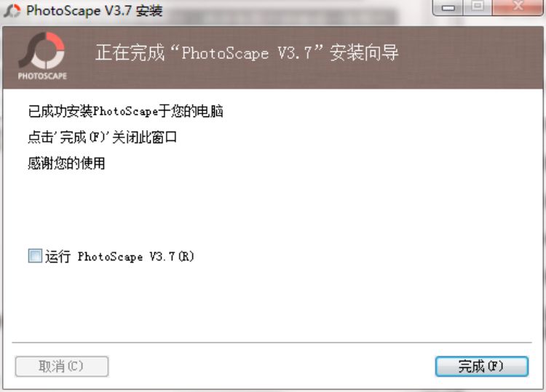Screen dimensions: 546x392
Task: Click the line 点击'完成(F)'关闭此窗口
Action: [103, 137]
